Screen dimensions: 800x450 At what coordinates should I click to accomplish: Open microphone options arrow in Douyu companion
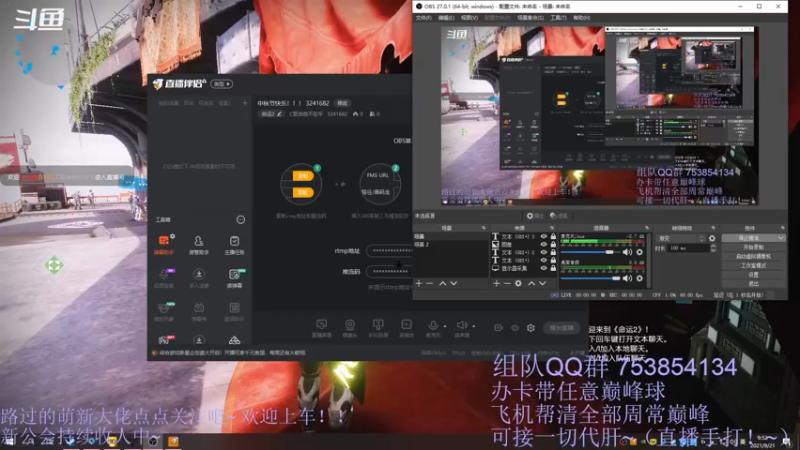tap(445, 326)
